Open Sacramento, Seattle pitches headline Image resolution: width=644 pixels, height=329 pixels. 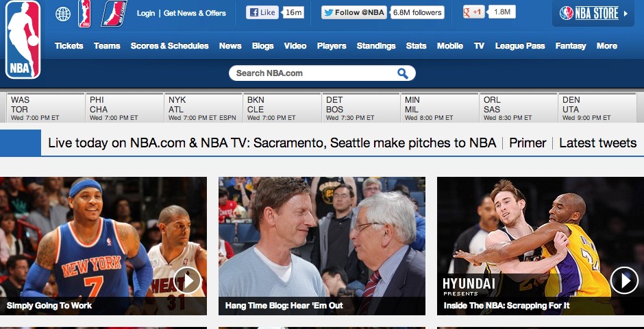pos(272,143)
